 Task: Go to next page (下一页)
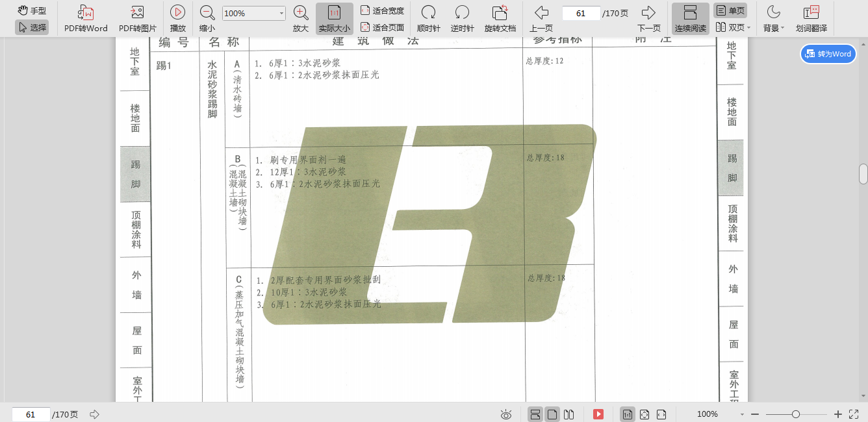648,19
